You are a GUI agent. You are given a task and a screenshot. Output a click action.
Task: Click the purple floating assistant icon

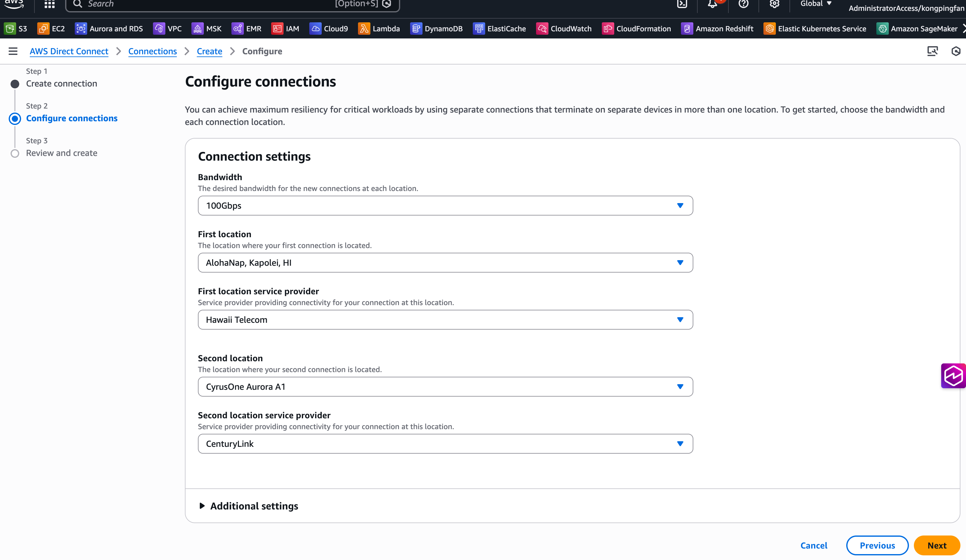tap(953, 376)
